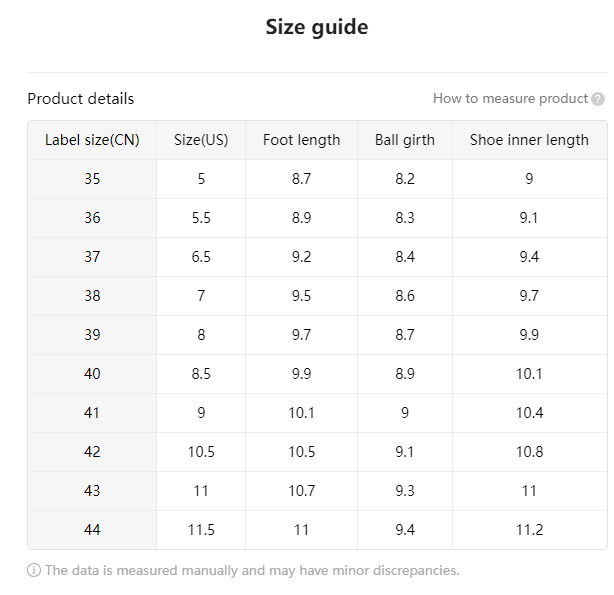This screenshot has width=614, height=595.
Task: Click the Shoe inner length header
Action: [x=529, y=140]
